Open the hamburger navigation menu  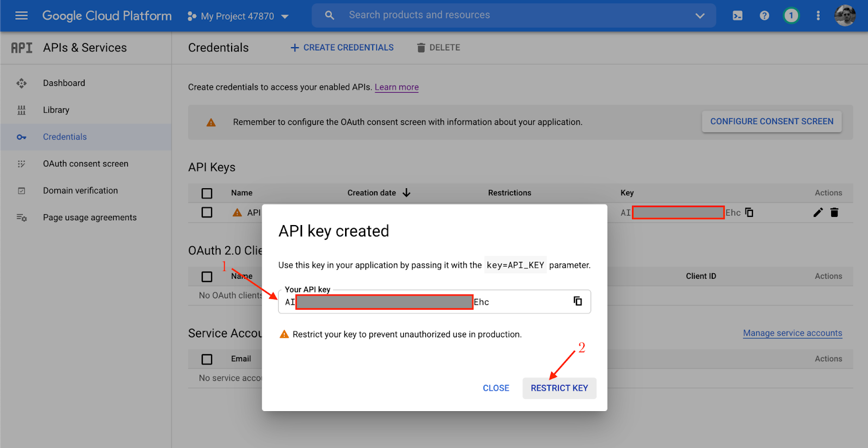[22, 16]
